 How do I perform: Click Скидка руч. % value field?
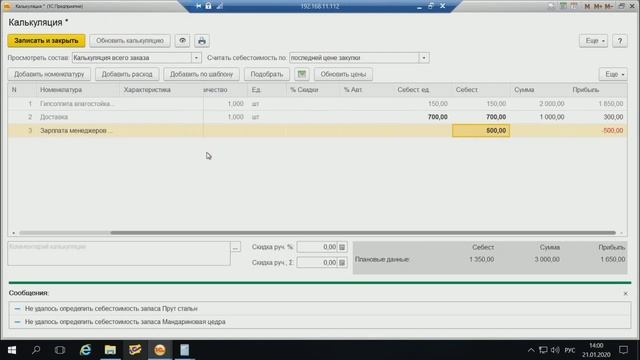click(x=317, y=247)
